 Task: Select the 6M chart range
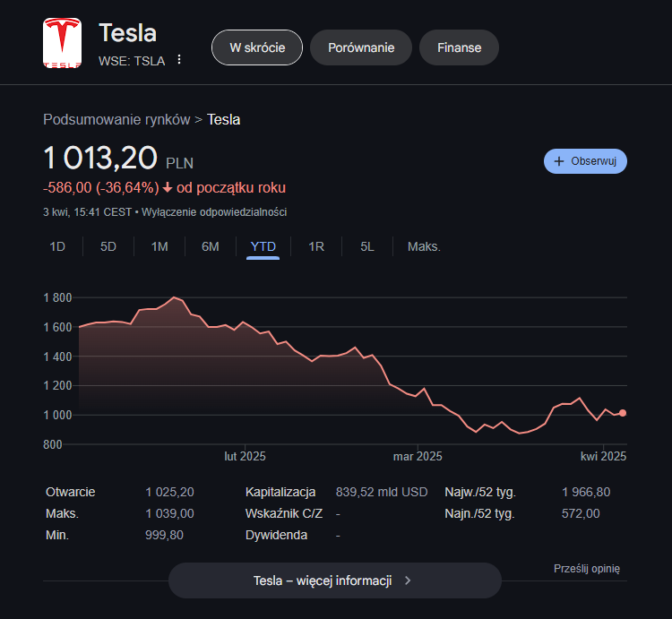[211, 246]
